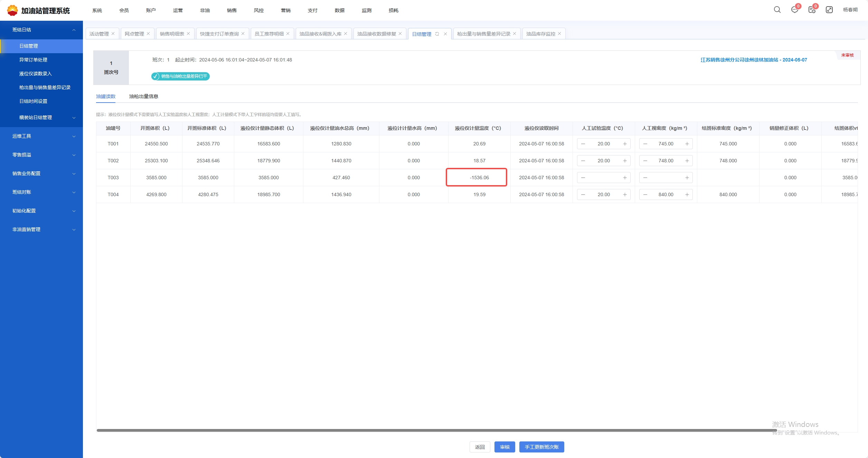Close the 油品库存监控 tab
Image resolution: width=868 pixels, height=458 pixels.
point(559,34)
